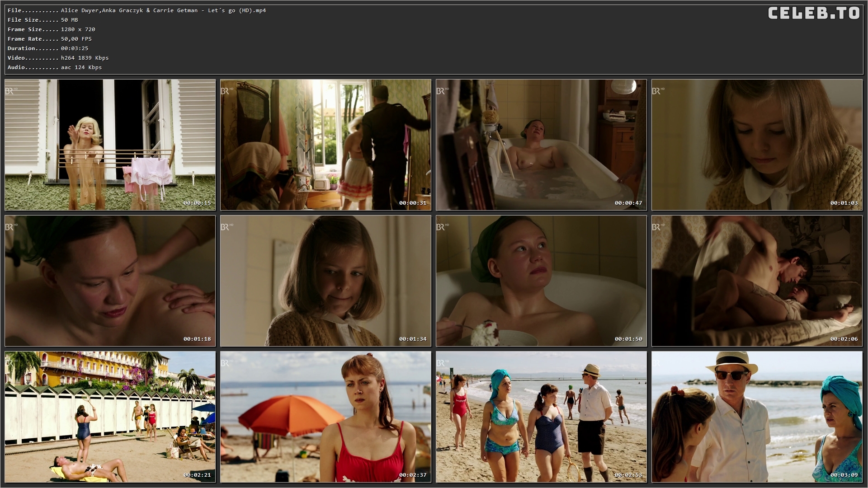Click the File Size 50 MB line

click(x=43, y=20)
